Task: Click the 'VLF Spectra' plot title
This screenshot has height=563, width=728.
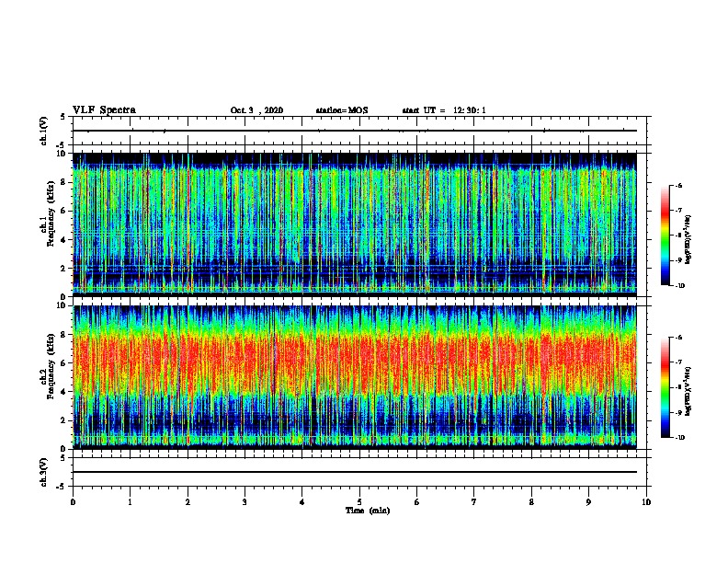Action: tap(104, 110)
